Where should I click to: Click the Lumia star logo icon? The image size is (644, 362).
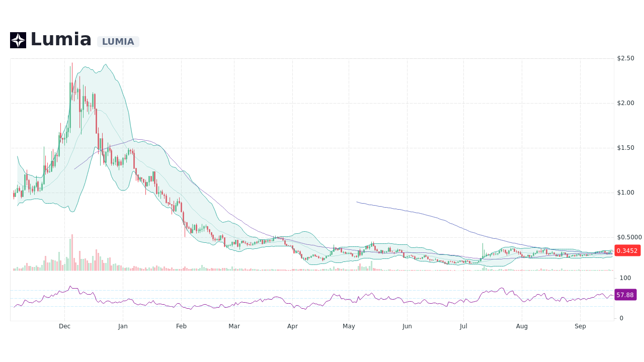[x=19, y=40]
